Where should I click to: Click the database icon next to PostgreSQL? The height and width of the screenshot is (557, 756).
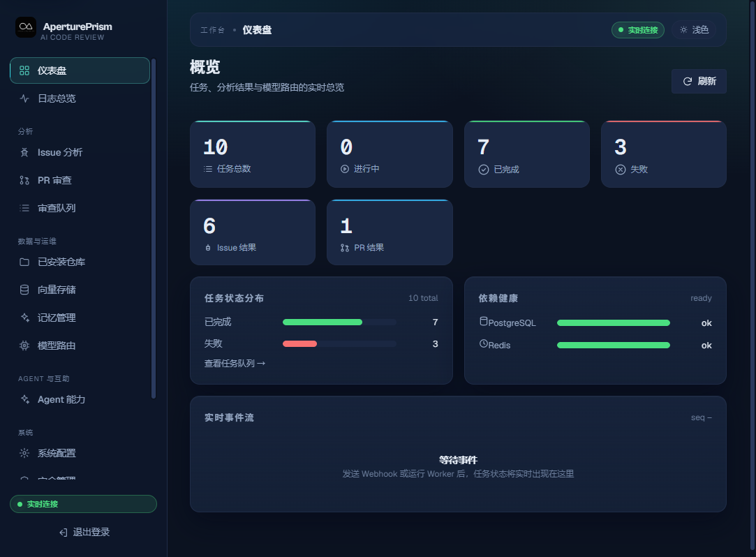pyautogui.click(x=484, y=321)
